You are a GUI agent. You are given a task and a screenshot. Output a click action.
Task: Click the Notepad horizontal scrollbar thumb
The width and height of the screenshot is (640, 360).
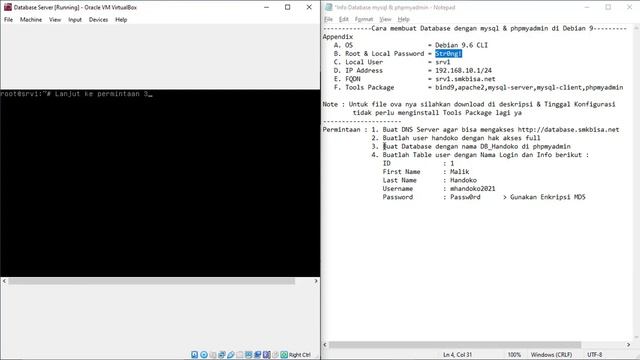pyautogui.click(x=455, y=345)
